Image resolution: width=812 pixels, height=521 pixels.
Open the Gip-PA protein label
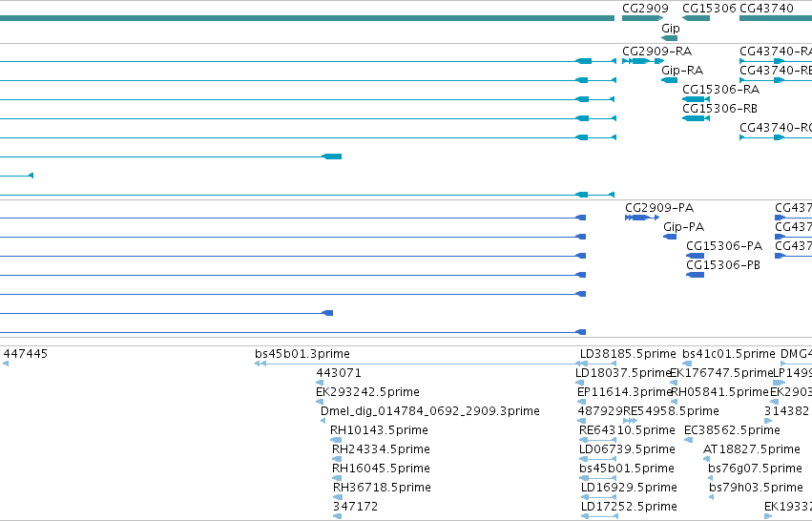coord(683,227)
